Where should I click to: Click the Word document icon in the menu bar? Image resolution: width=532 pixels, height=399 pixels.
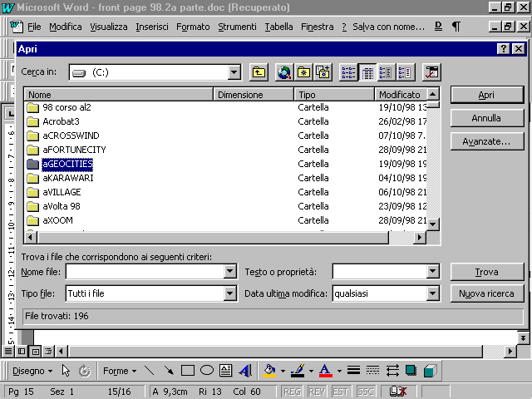[17, 27]
